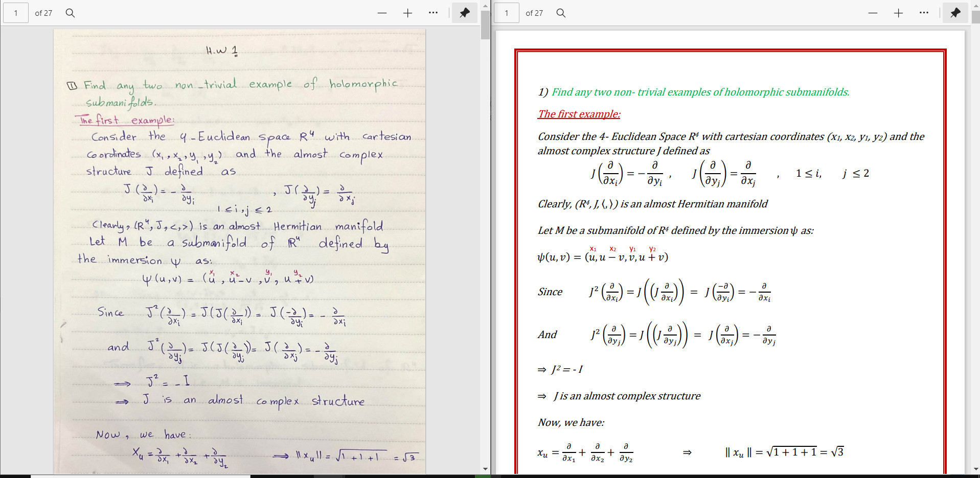Click the red-bordered typed answer page
This screenshot has width=980, height=478.
point(731,255)
